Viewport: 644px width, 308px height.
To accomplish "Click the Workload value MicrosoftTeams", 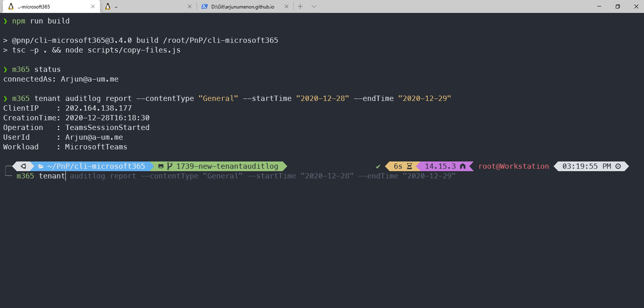I will [x=96, y=147].
